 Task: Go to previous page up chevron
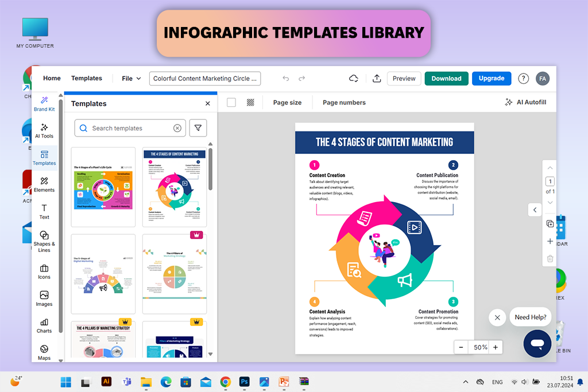coord(550,168)
